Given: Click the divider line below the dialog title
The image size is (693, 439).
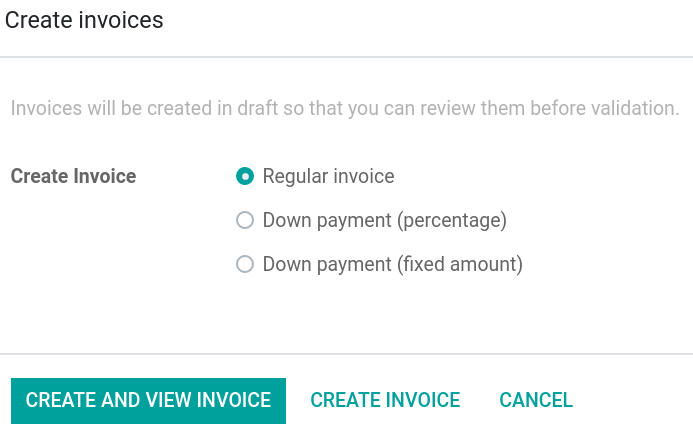Looking at the screenshot, I should [346, 57].
